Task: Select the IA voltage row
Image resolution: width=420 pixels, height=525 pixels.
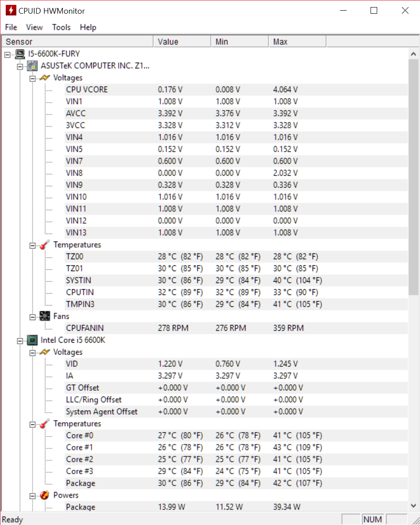Action: point(236,376)
